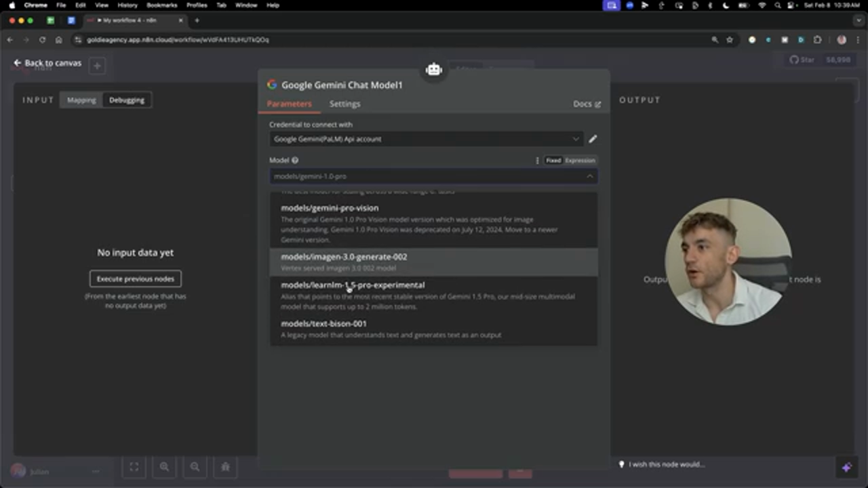Open the History menu
The image size is (868, 488).
coord(127,5)
